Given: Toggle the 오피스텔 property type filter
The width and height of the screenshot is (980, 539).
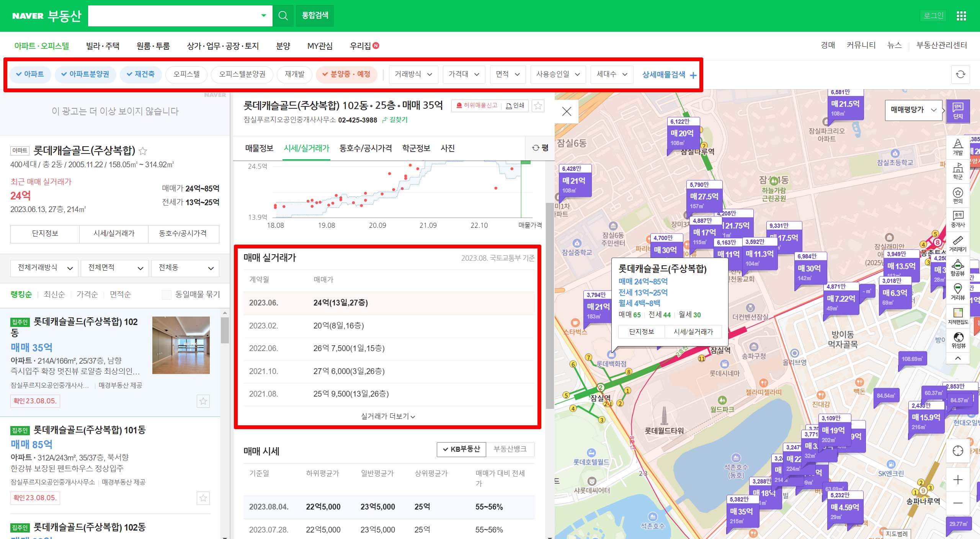Looking at the screenshot, I should (186, 74).
